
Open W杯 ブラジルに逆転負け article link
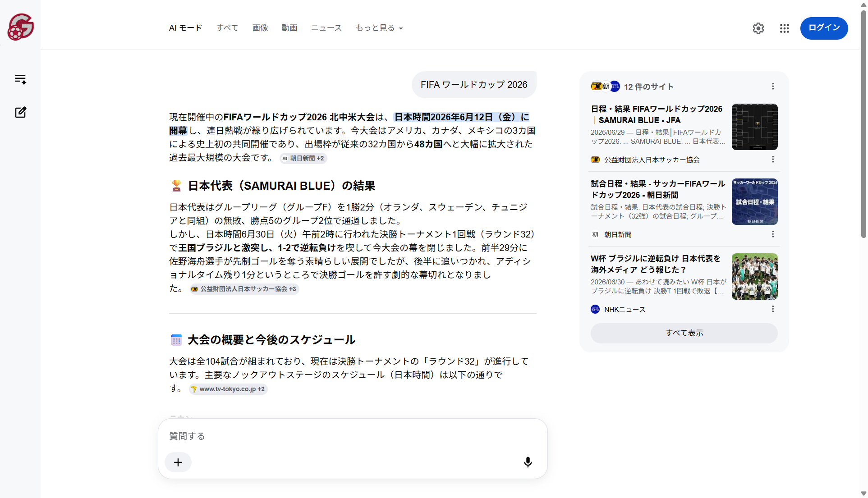[x=656, y=264]
